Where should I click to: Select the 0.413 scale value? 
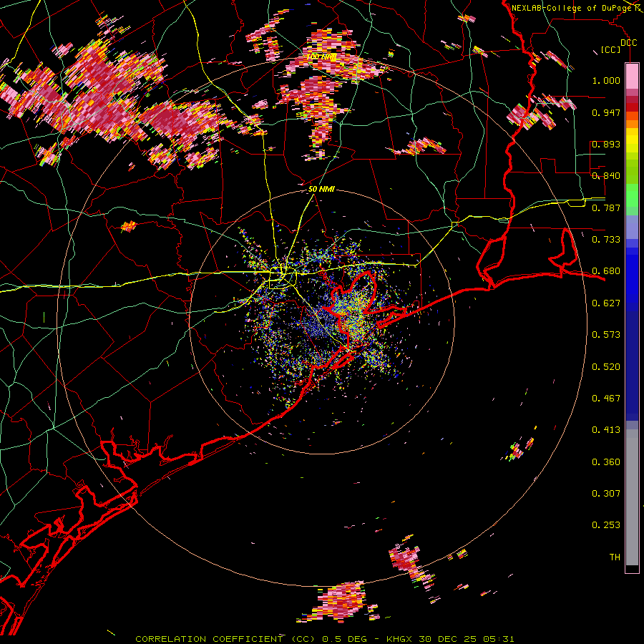[x=606, y=430]
